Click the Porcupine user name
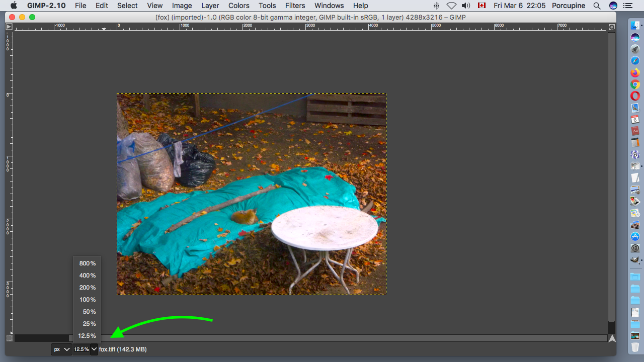 coord(569,6)
